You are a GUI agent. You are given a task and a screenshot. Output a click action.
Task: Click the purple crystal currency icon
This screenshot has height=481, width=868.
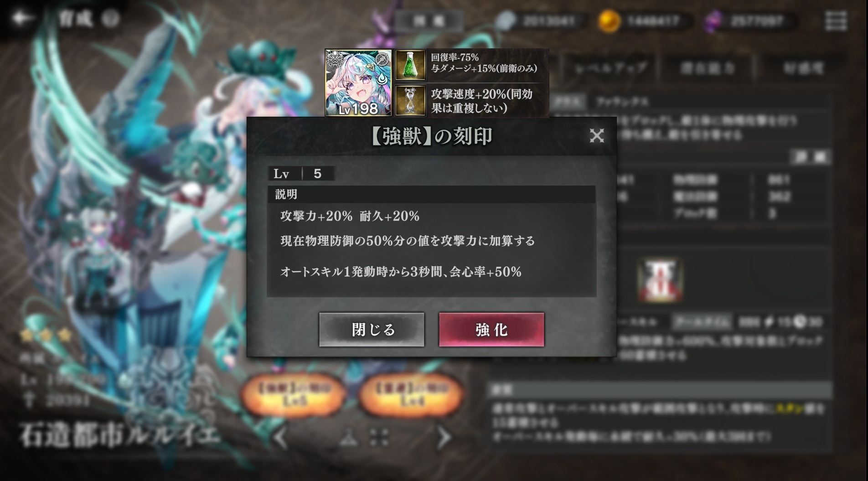[714, 21]
